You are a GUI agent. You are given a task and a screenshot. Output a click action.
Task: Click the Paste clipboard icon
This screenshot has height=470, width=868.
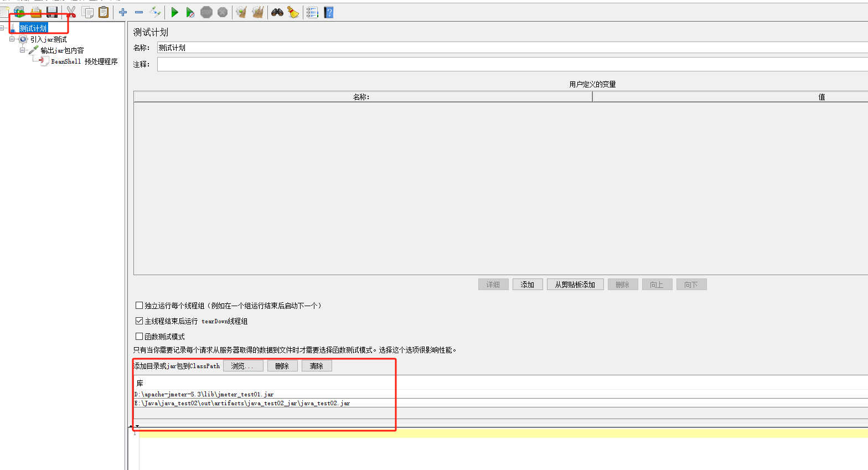pyautogui.click(x=104, y=12)
